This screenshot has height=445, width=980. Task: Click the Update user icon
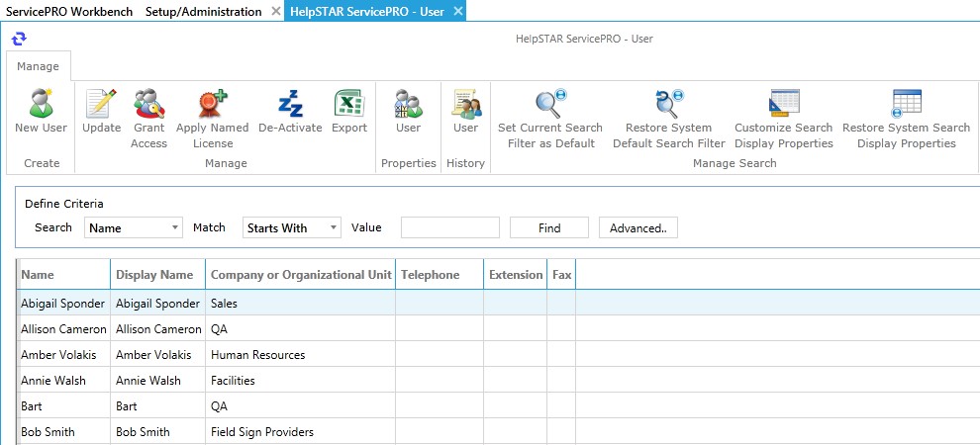tap(101, 104)
